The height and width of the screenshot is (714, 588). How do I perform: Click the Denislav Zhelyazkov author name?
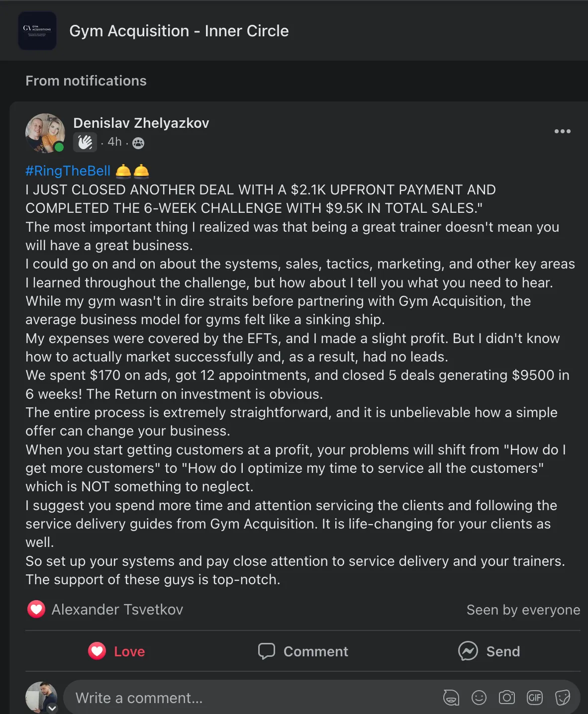point(141,123)
